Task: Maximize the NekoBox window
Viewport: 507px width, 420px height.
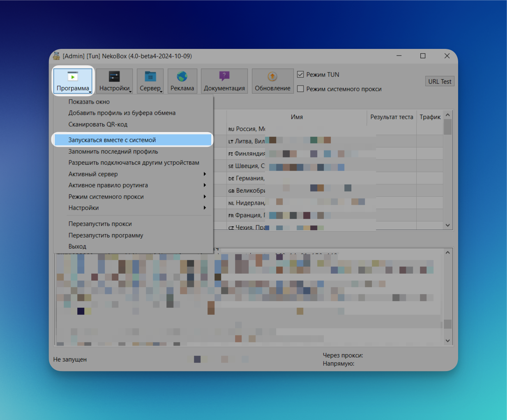Action: (x=423, y=56)
